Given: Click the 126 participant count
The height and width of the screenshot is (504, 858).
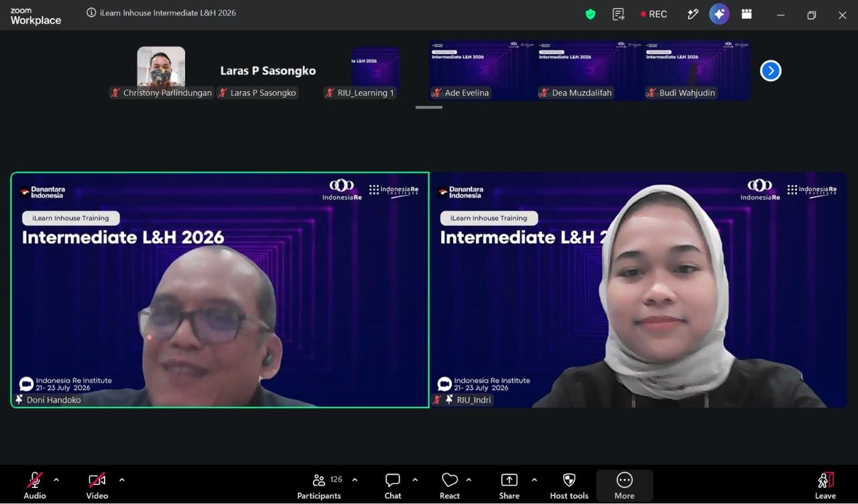Looking at the screenshot, I should [336, 479].
